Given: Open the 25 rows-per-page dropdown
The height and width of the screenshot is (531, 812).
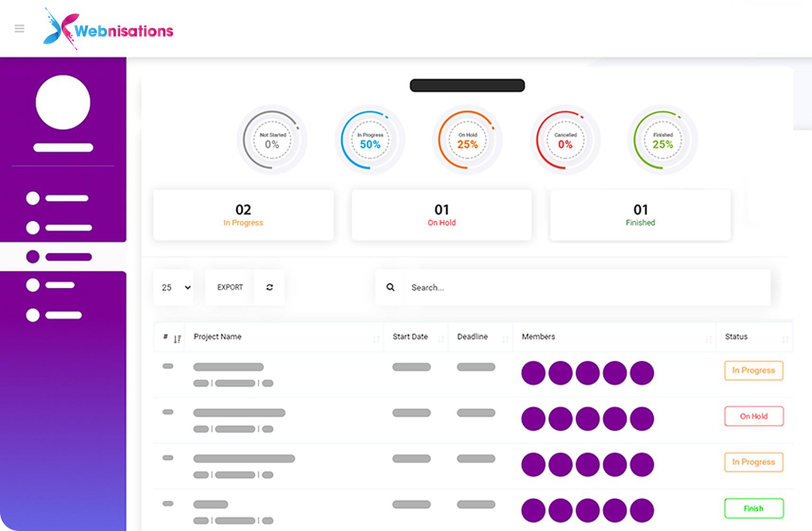Looking at the screenshot, I should point(174,287).
